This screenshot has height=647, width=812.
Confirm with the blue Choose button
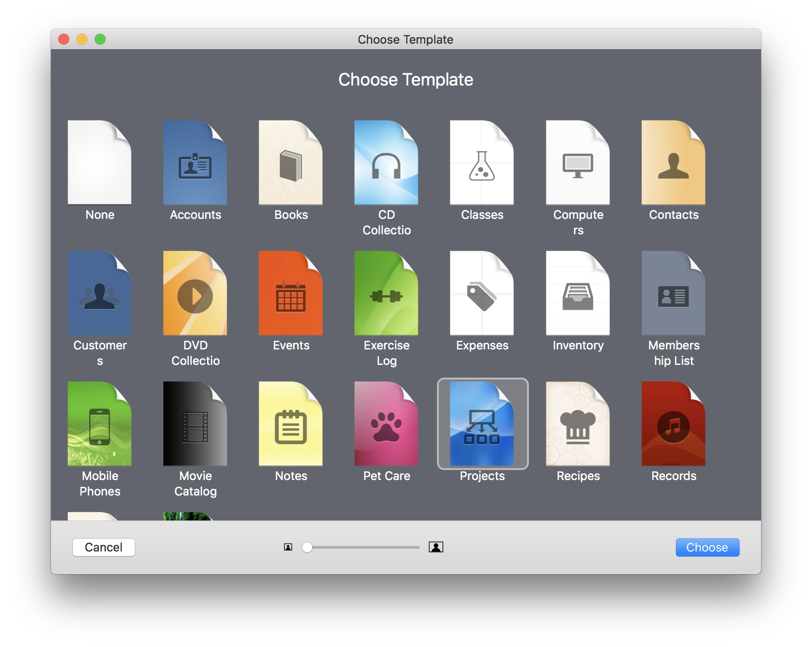(707, 547)
